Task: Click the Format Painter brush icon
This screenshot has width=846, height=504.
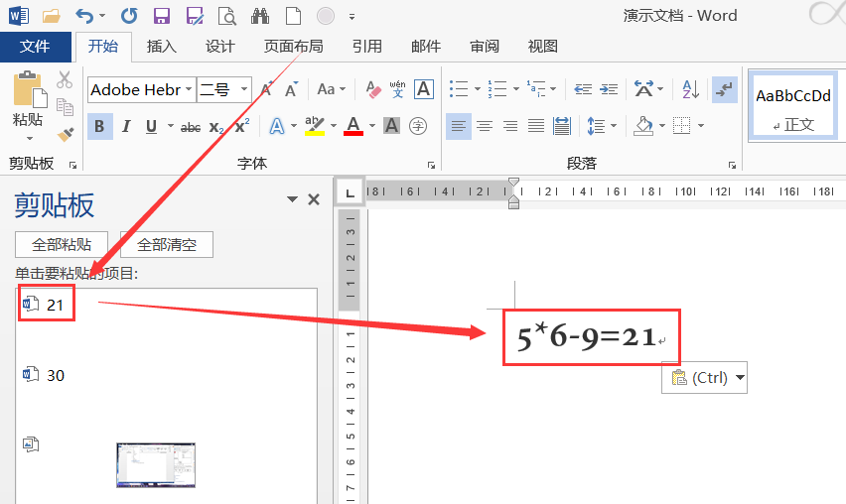Action: [65, 133]
